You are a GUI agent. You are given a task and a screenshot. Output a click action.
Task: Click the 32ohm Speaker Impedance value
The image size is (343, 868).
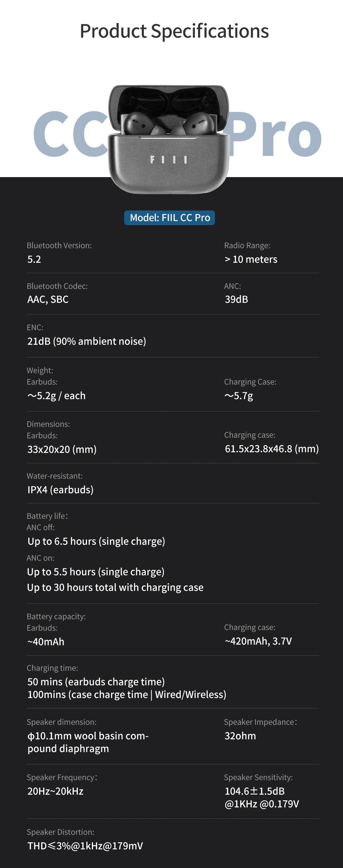(240, 736)
